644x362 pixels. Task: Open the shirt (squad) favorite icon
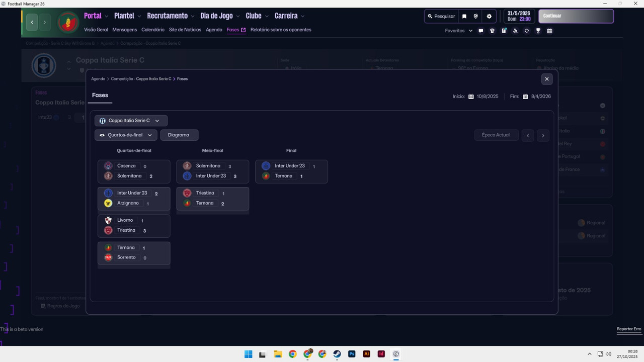coord(492,31)
